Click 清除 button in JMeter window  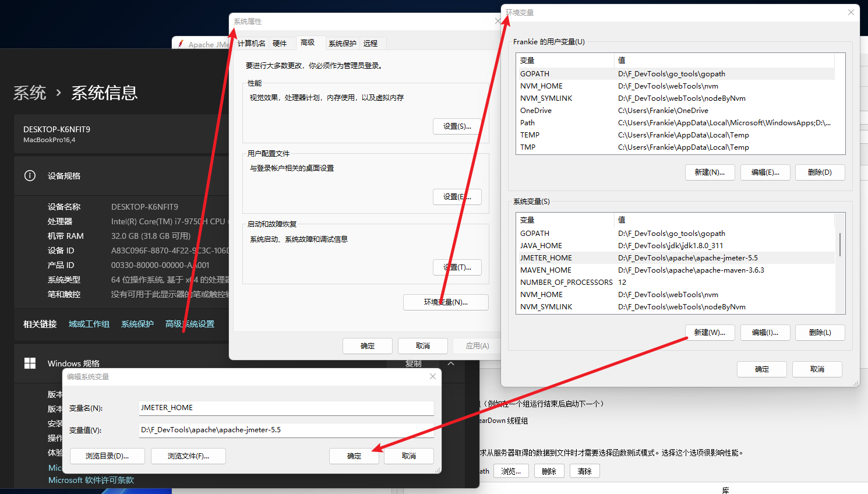(585, 471)
